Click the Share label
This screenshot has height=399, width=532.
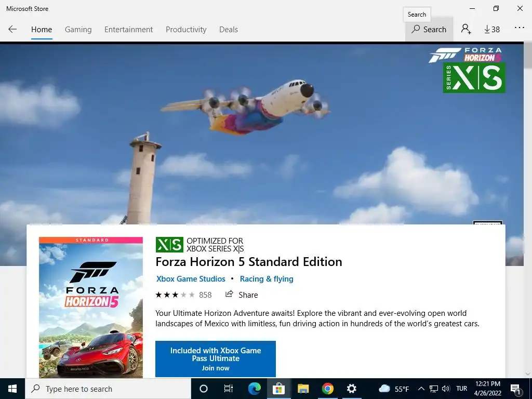pos(248,295)
